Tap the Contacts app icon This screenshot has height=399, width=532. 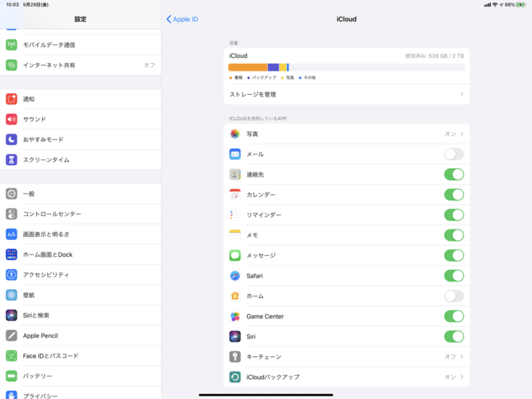(235, 174)
